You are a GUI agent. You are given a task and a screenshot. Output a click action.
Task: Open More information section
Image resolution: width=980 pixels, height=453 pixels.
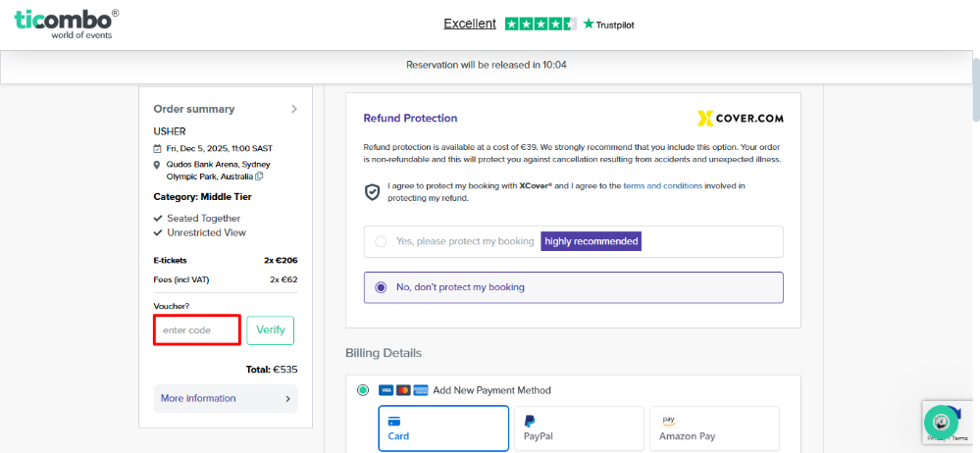(226, 399)
